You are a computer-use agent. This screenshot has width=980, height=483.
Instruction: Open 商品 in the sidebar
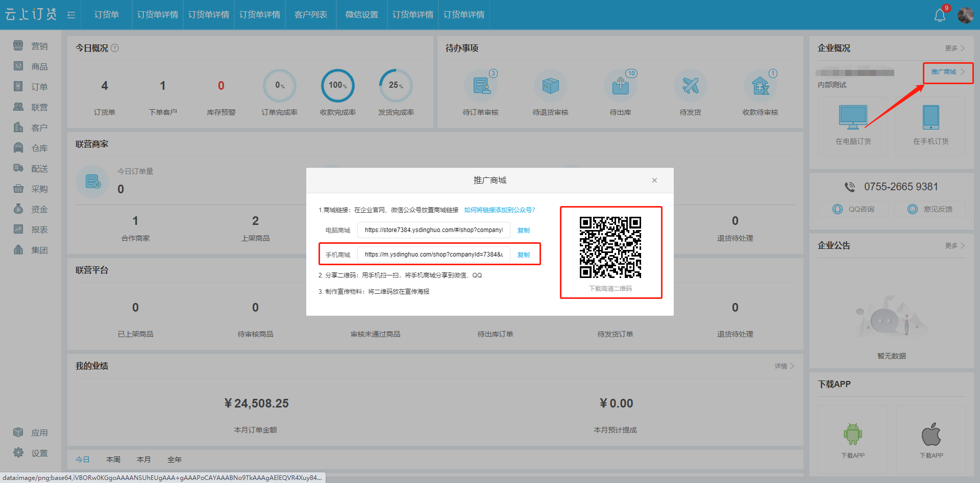31,66
